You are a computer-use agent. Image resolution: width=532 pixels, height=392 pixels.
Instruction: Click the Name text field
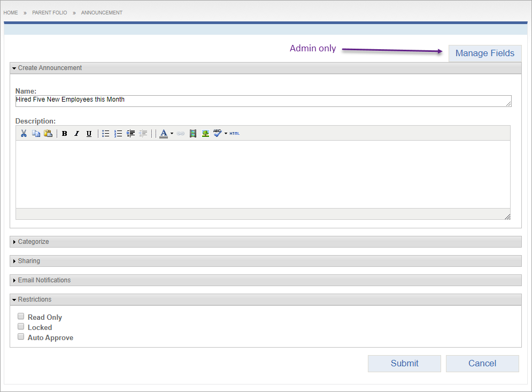(x=262, y=101)
